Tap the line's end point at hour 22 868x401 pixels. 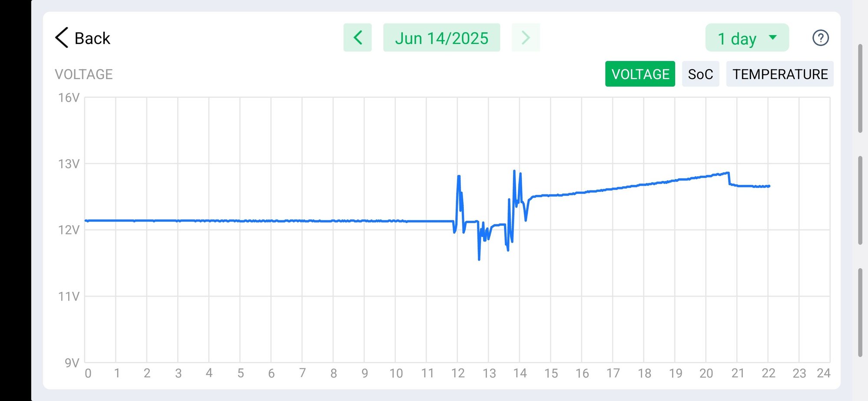point(769,186)
